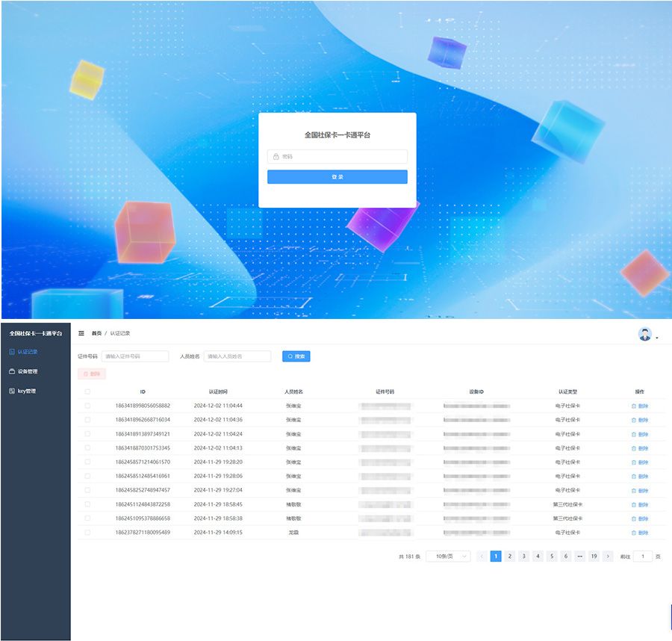Screen dimensions: 672x641
Task: Click trash icon in the 龙扁 row
Action: 634,533
